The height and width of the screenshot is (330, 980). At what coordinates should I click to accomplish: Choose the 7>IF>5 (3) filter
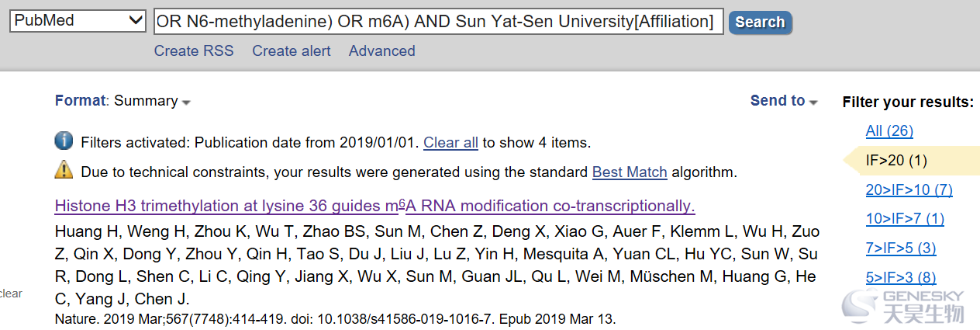(901, 248)
